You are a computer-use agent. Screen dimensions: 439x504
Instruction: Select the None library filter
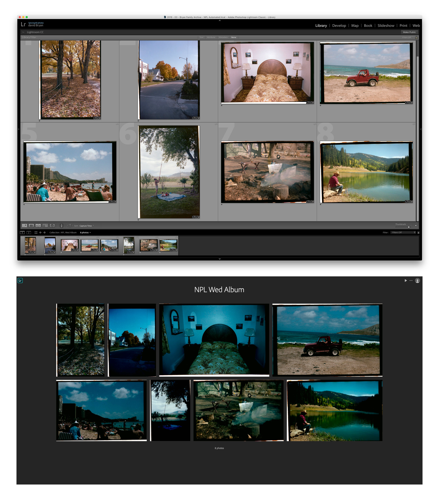click(x=234, y=38)
